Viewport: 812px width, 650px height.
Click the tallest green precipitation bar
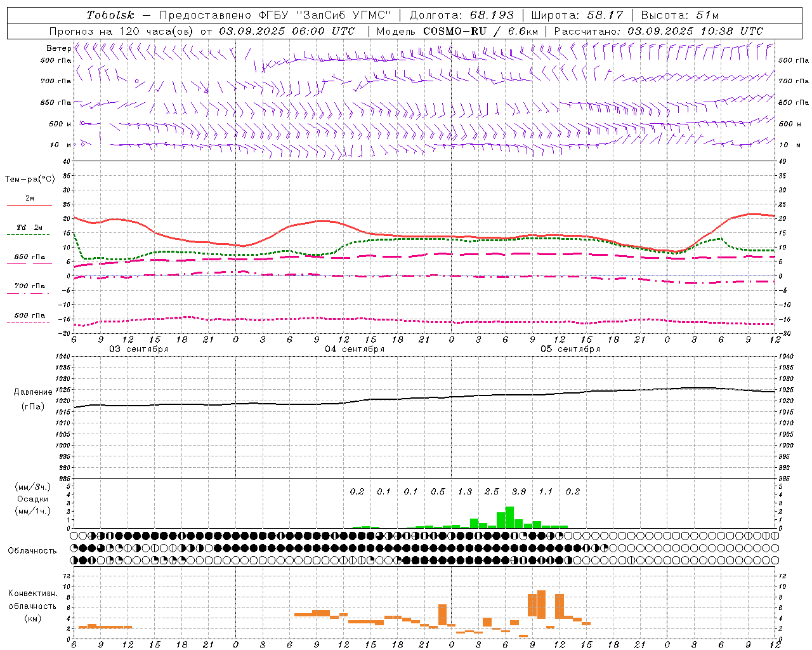(x=509, y=517)
